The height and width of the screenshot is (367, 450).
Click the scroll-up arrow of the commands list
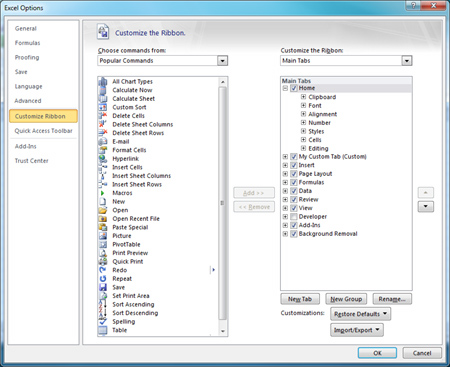click(x=223, y=82)
